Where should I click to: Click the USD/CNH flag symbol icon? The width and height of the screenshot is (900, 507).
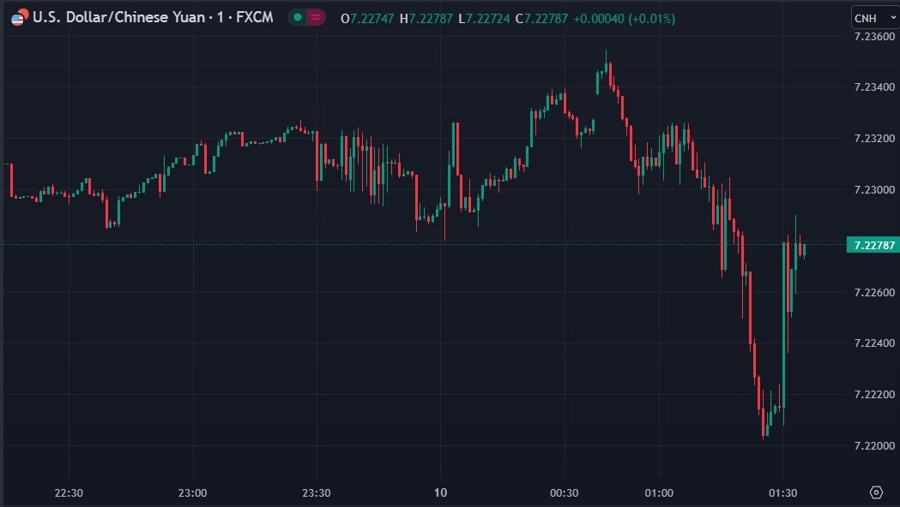coord(20,17)
